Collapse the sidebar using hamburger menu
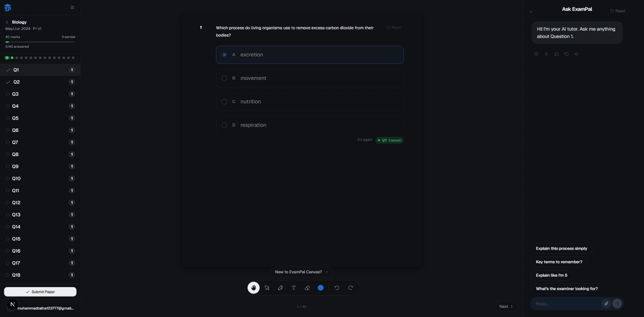Screen dimensions: 644x317 tap(72, 8)
